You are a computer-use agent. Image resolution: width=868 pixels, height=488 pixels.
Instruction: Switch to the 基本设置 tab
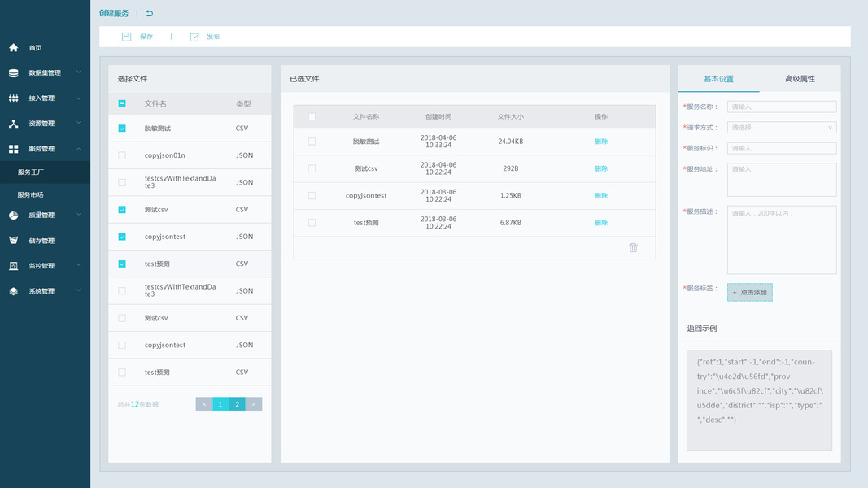(718, 79)
